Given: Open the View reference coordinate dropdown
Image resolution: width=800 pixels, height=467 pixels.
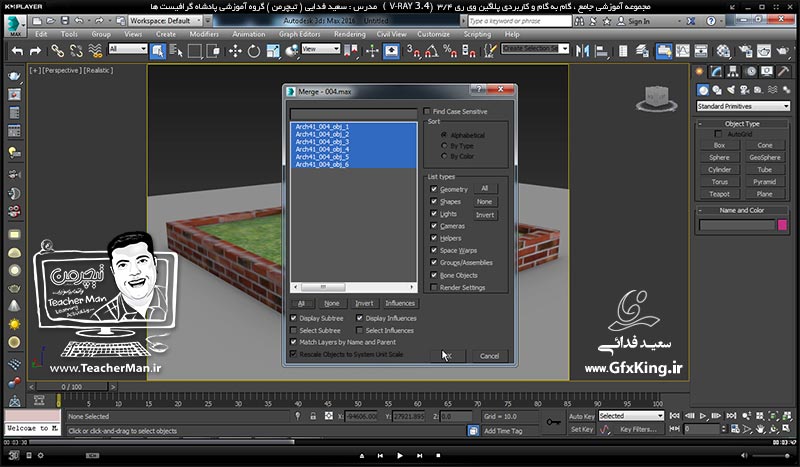Looking at the screenshot, I should pos(320,49).
